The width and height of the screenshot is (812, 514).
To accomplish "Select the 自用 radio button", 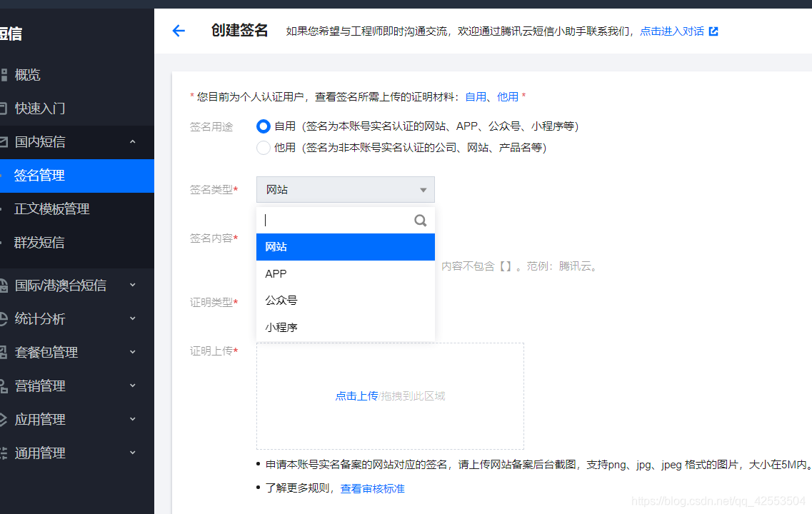I will pos(264,126).
